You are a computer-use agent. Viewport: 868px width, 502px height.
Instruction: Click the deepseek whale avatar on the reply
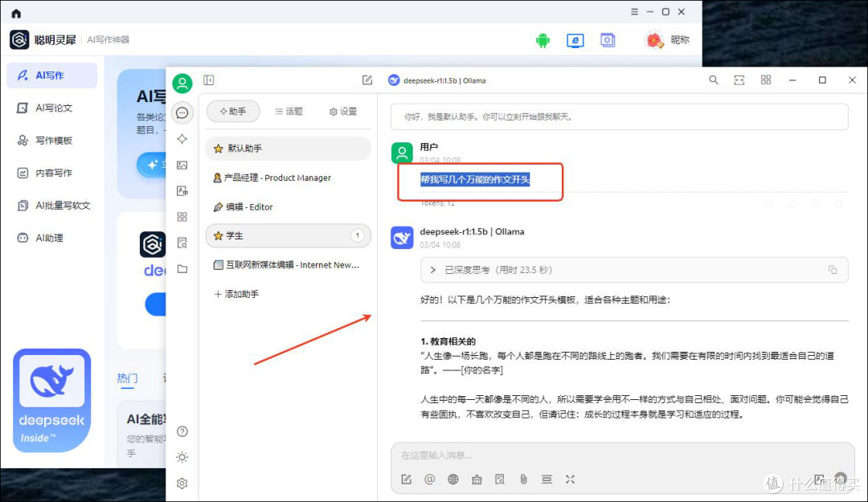(402, 238)
